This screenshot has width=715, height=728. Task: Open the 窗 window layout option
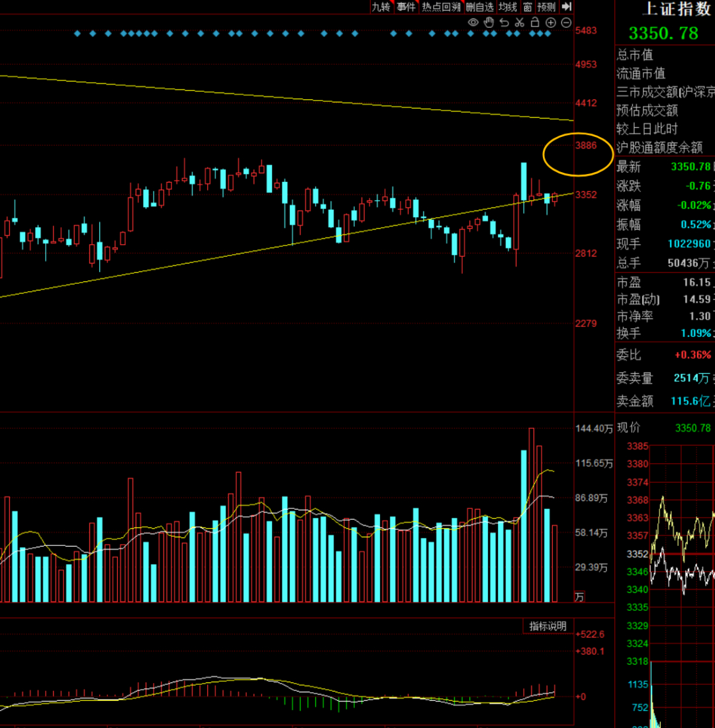pos(527,7)
